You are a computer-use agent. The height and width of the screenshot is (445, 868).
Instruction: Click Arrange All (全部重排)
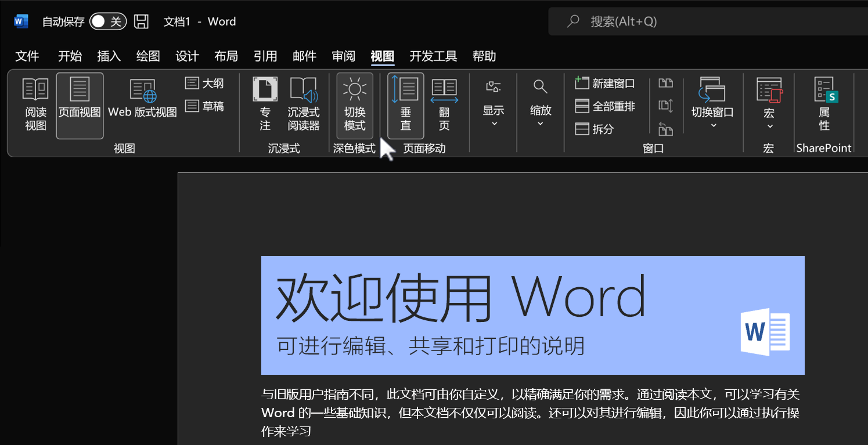(605, 106)
